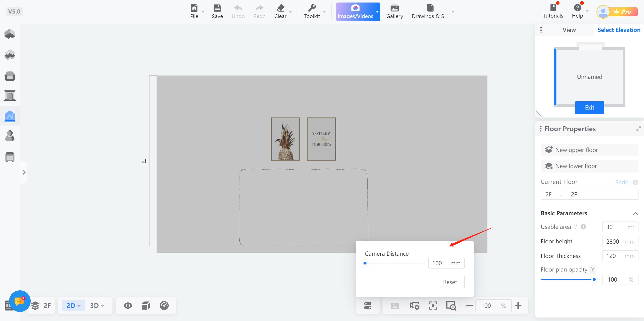Click the blue Exit button
The image size is (644, 321).
tap(589, 108)
